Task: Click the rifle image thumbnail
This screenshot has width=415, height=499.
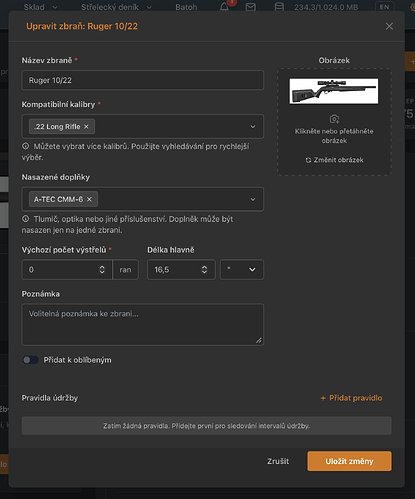Action: point(334,91)
